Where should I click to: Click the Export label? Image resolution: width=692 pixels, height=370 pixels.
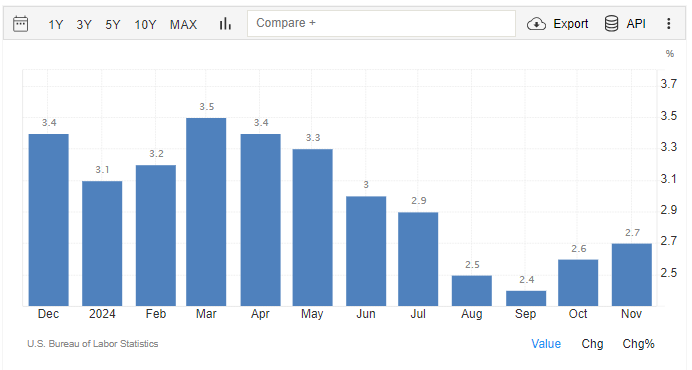pos(571,24)
